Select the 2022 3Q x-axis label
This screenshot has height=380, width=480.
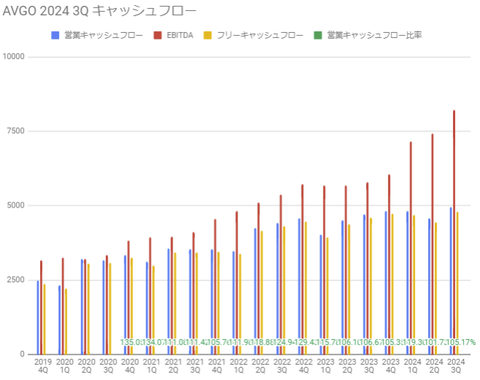click(282, 366)
